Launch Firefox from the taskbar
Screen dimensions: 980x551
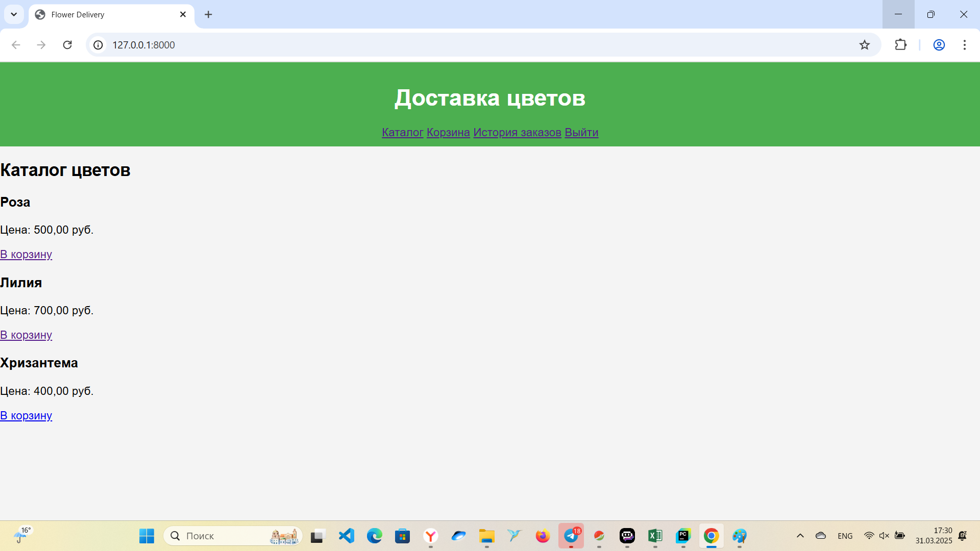tap(543, 536)
